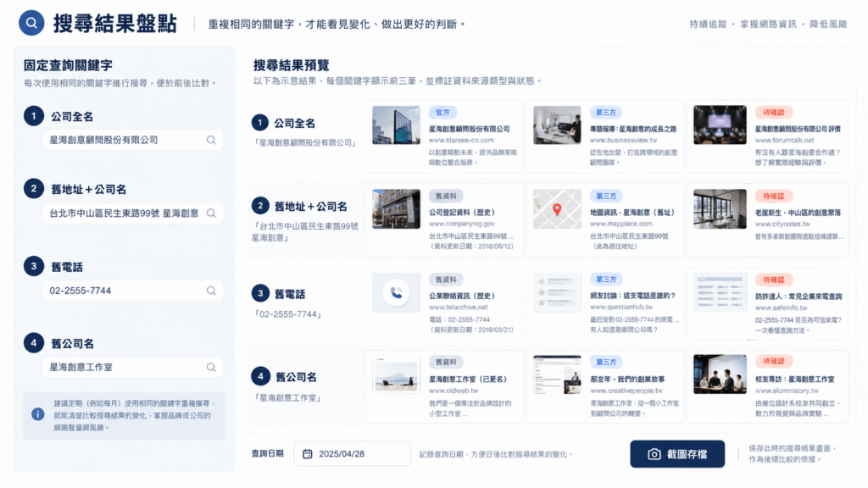Click the camera icon on 截圖存檔 button
This screenshot has height=488, width=868.
point(654,454)
